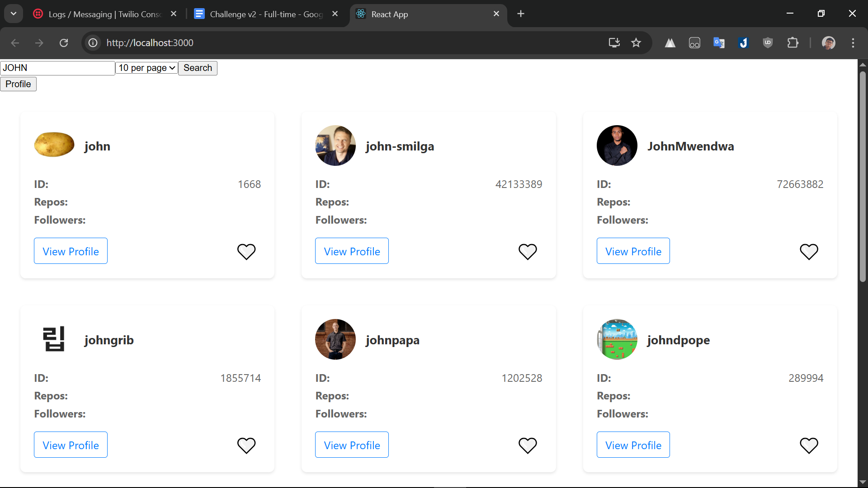Favorite the john user card heart
This screenshot has width=868, height=488.
pos(246,252)
